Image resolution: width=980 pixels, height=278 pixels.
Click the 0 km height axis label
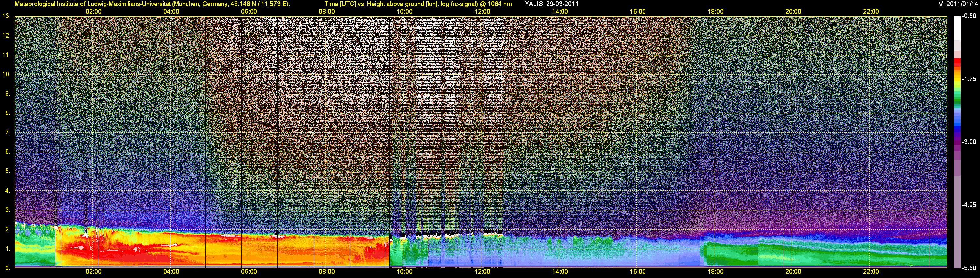[7, 268]
